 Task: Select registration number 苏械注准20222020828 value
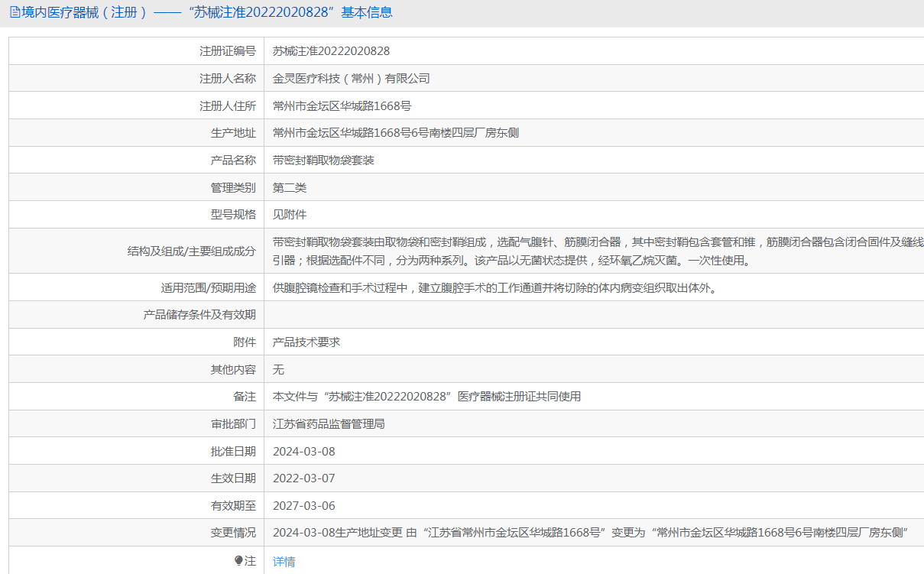point(331,51)
